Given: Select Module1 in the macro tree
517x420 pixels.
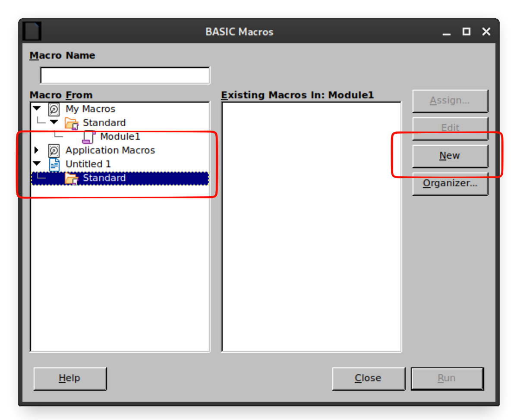Looking at the screenshot, I should 120,136.
